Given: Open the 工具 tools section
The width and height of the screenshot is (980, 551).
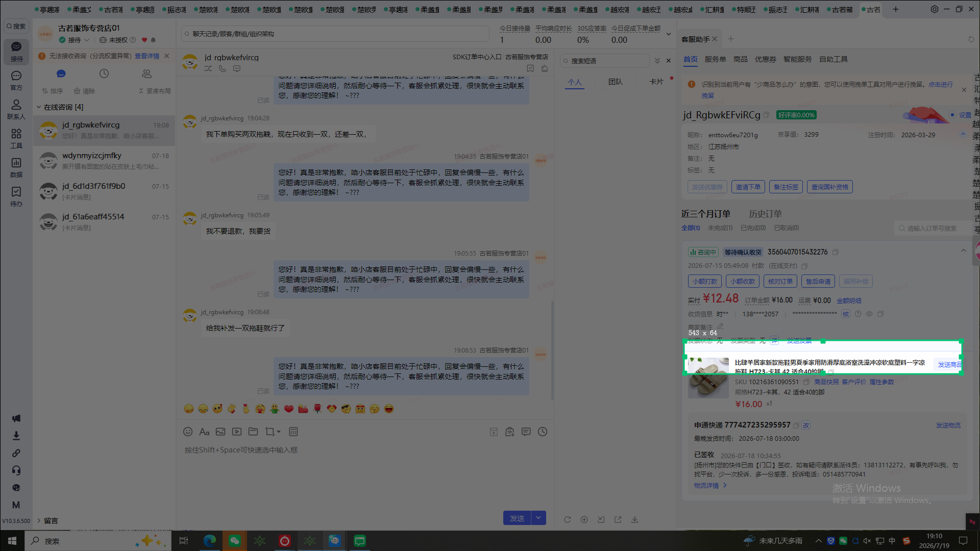Looking at the screenshot, I should [x=16, y=139].
